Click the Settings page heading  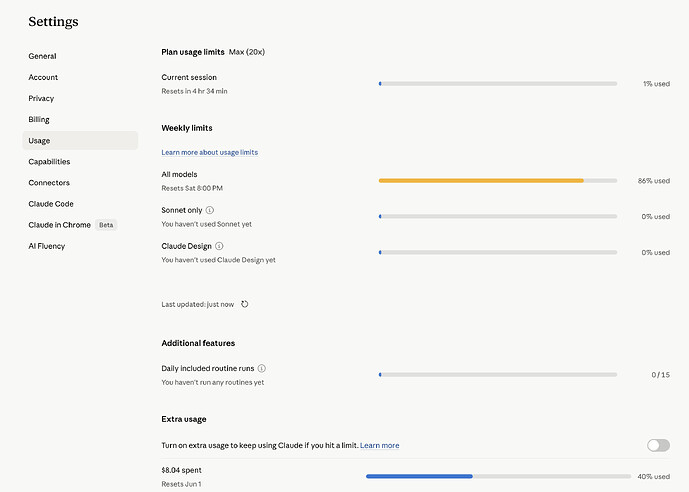tap(53, 22)
